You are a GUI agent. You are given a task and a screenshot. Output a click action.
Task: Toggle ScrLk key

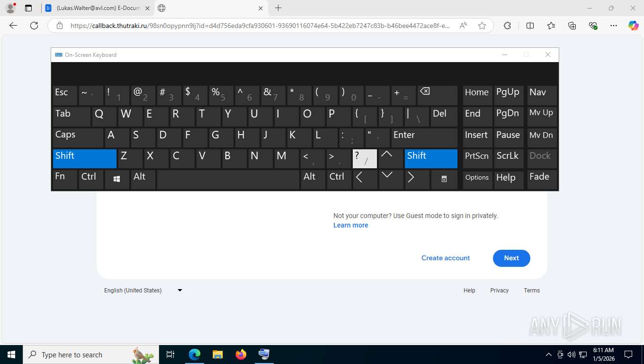click(x=509, y=158)
